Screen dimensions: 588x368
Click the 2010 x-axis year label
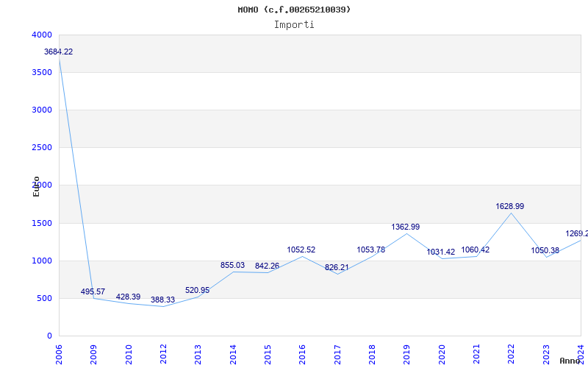[129, 354]
